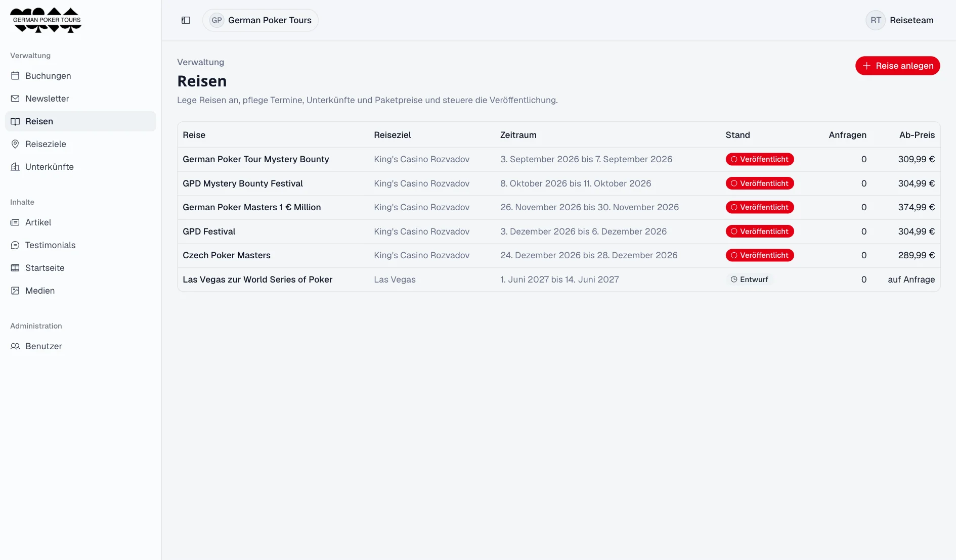Open Reiseziele map pin icon
Screen dimensions: 956x560
15,144
